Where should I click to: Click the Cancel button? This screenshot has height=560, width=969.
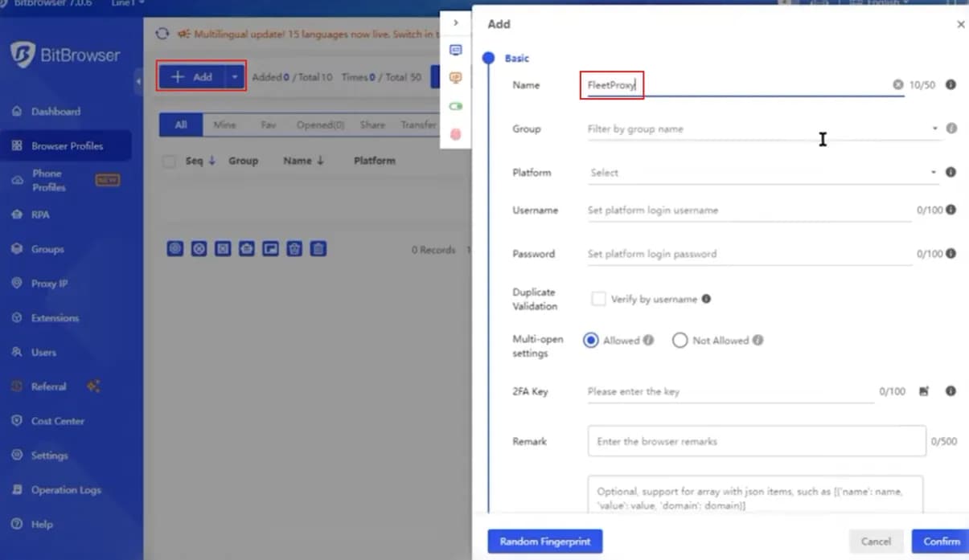click(x=876, y=542)
